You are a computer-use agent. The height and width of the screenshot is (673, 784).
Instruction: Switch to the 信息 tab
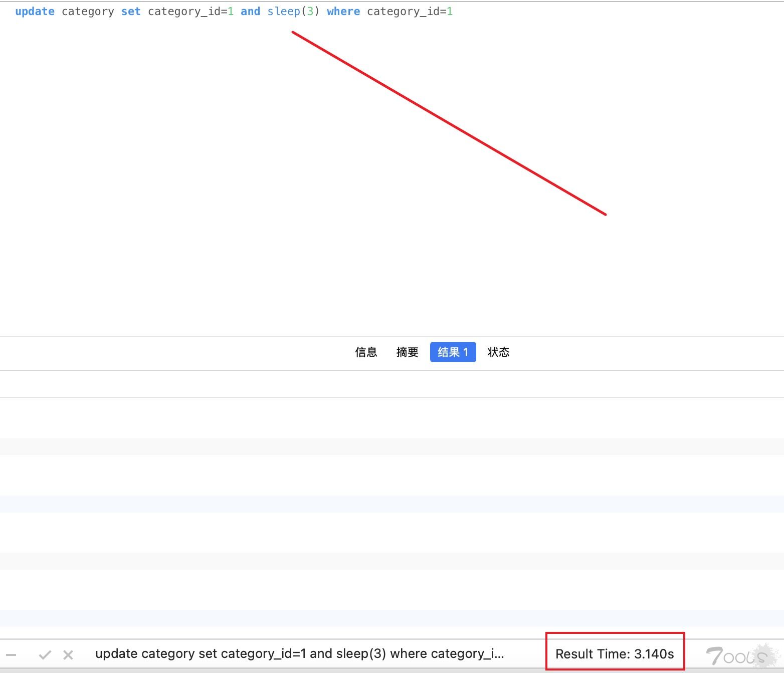pos(366,353)
